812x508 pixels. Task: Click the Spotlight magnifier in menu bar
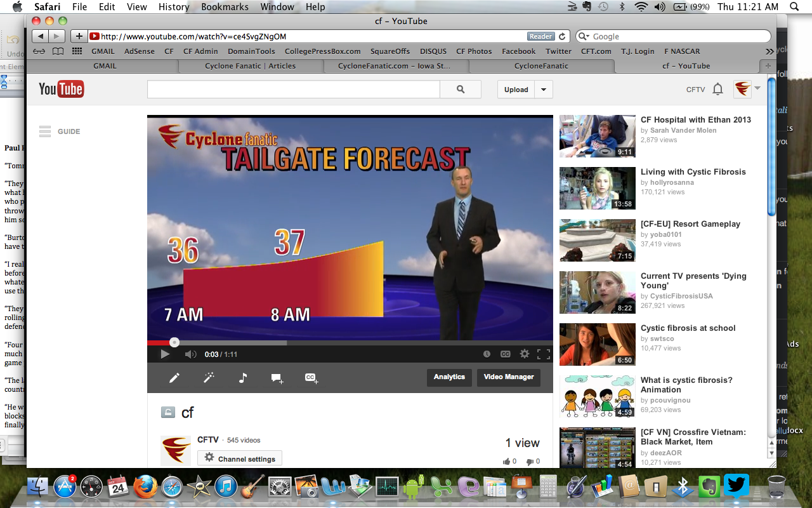pos(794,7)
